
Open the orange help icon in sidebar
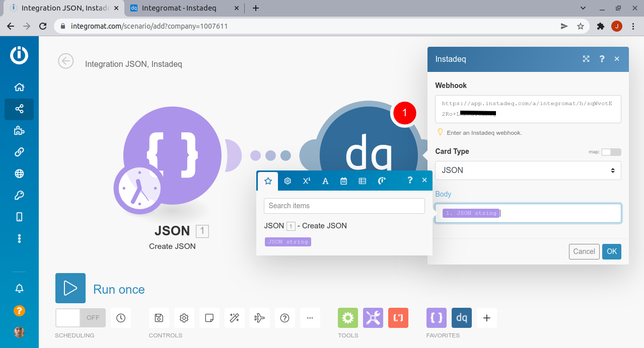click(x=19, y=310)
